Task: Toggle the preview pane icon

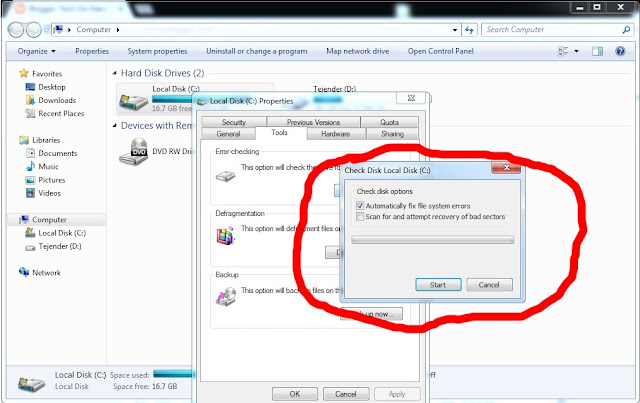Action: point(598,51)
